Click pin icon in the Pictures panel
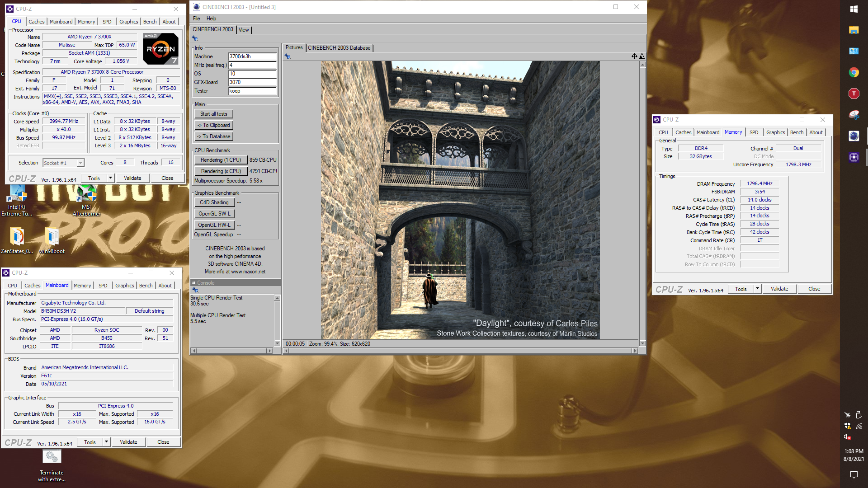The image size is (868, 488). click(x=288, y=56)
